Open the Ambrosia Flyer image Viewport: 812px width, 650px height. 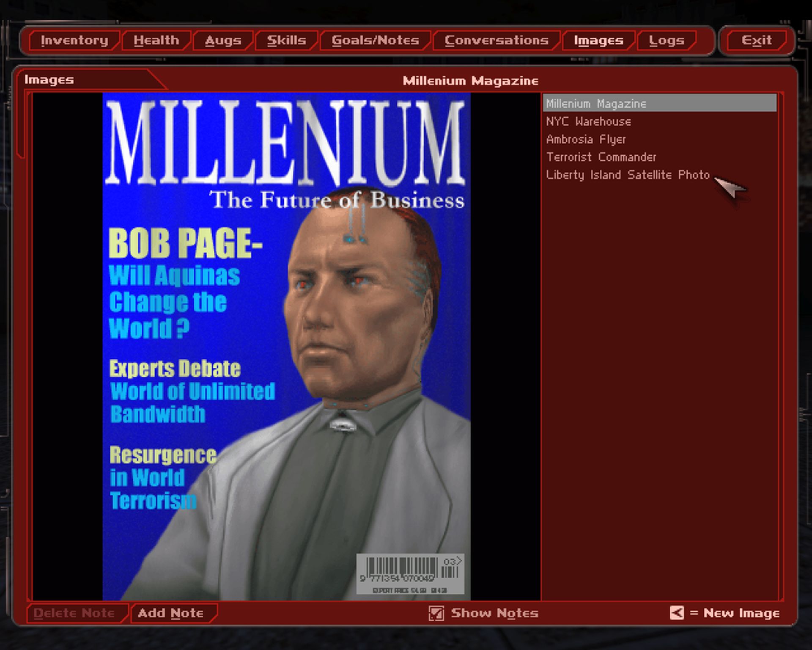point(586,140)
